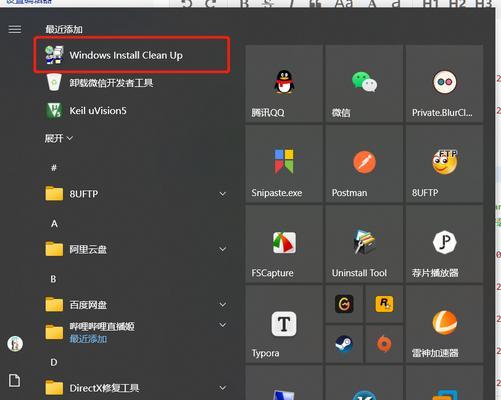The image size is (501, 400).
Task: Launch the 雷神加速器 tile
Action: [445, 324]
